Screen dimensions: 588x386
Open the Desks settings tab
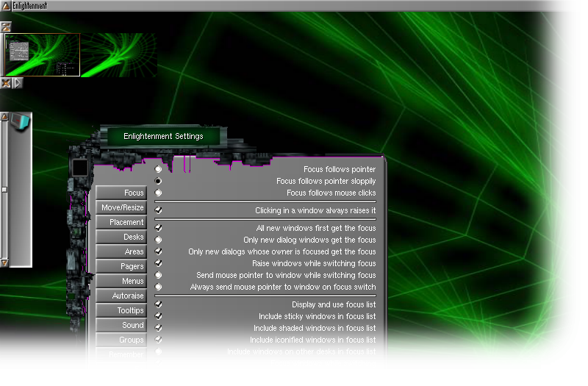pyautogui.click(x=121, y=237)
